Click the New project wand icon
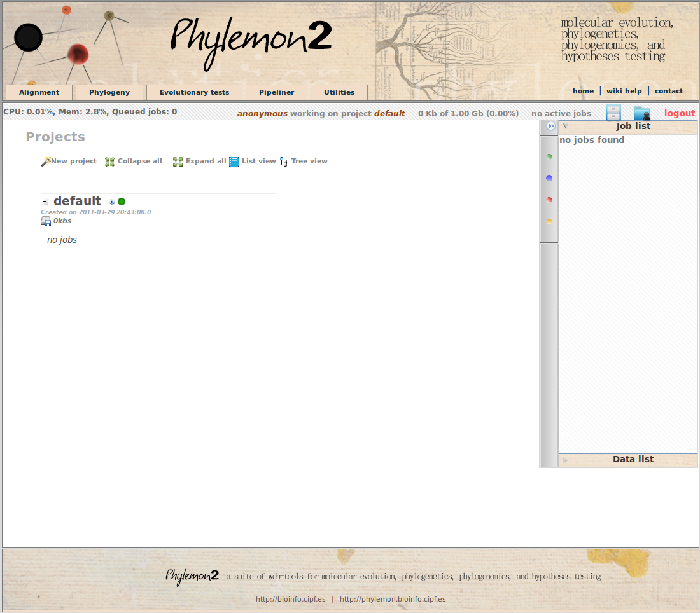Image resolution: width=700 pixels, height=613 pixels. tap(46, 162)
